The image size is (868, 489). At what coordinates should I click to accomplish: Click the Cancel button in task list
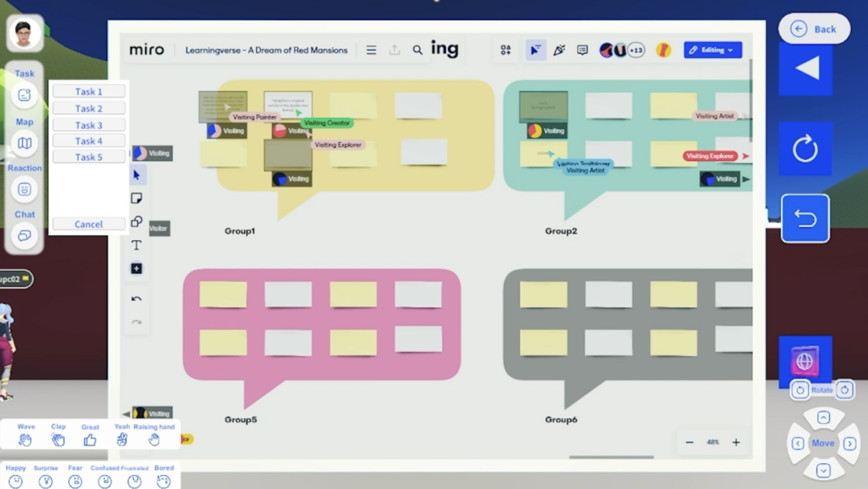pyautogui.click(x=88, y=224)
